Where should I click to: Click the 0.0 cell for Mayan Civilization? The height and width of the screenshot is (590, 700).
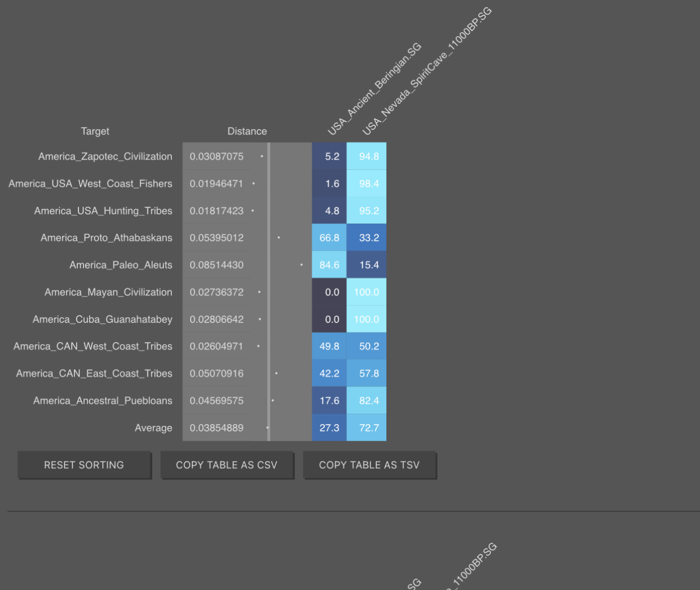pos(329,292)
